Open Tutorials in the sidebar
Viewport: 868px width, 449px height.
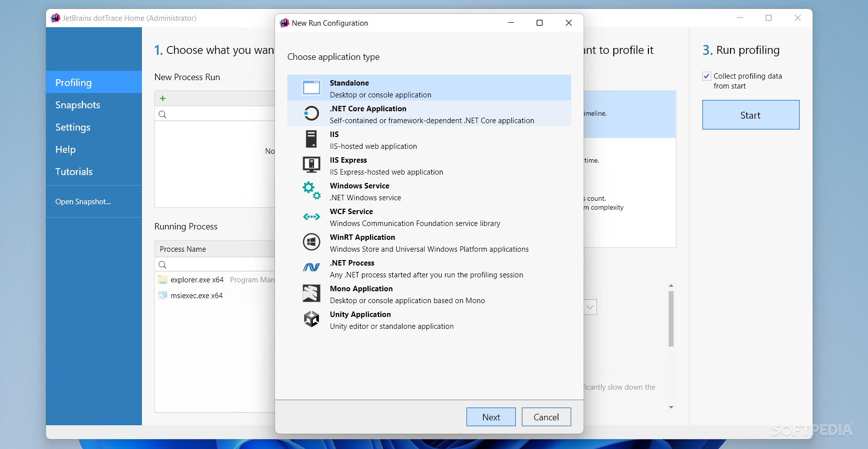pos(94,172)
